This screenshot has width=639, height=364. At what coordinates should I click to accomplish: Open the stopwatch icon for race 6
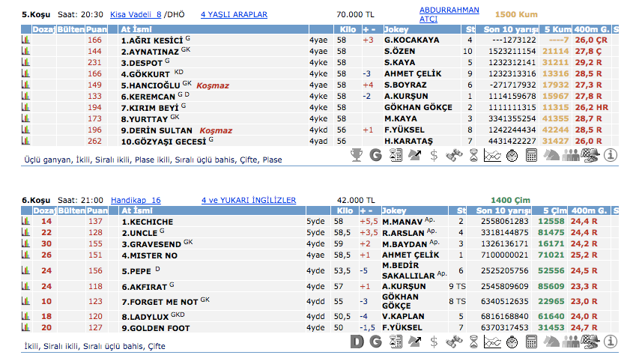[x=513, y=342]
